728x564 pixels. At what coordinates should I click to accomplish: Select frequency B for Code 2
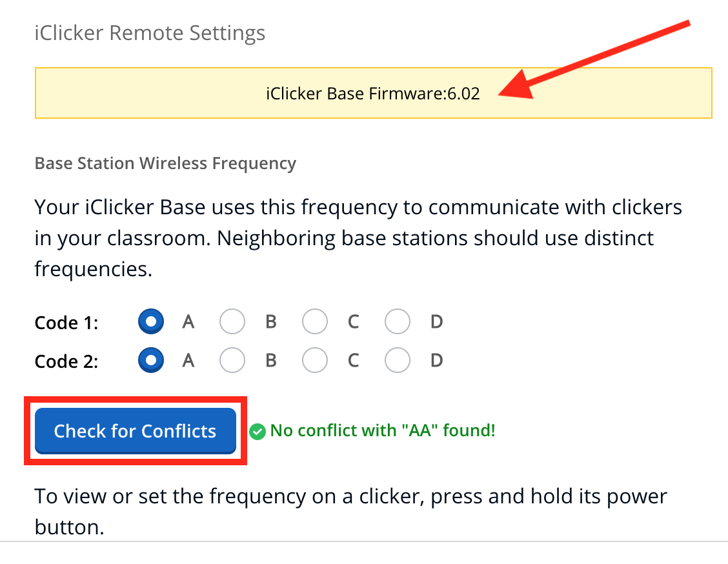(232, 360)
